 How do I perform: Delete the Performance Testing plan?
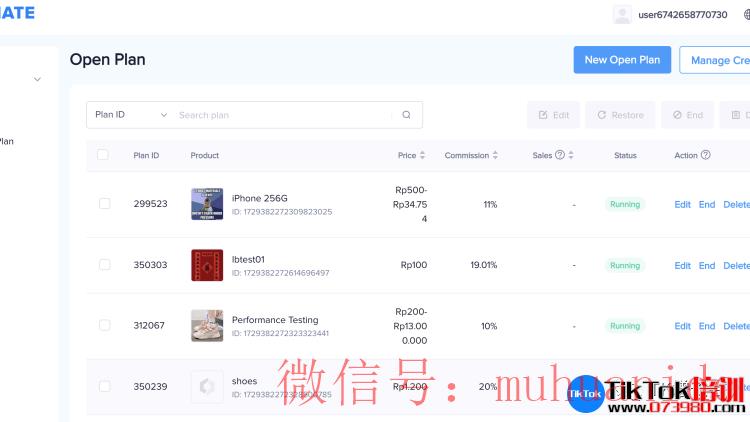click(x=737, y=326)
